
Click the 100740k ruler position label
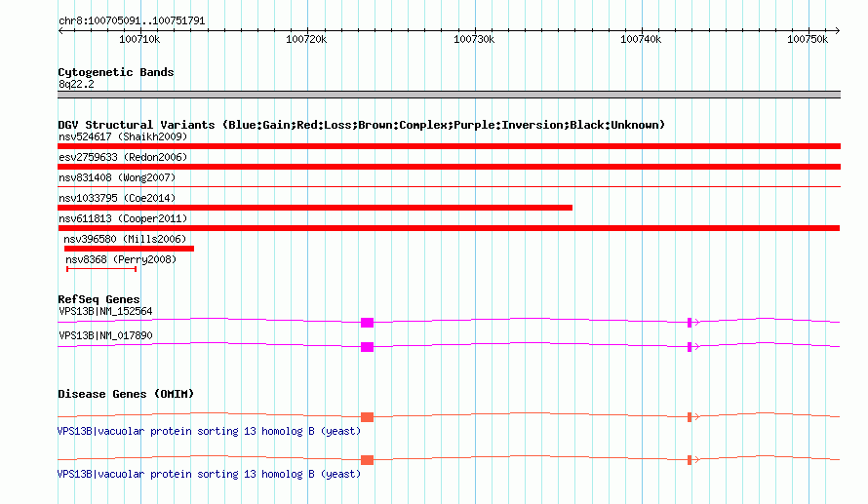click(641, 39)
